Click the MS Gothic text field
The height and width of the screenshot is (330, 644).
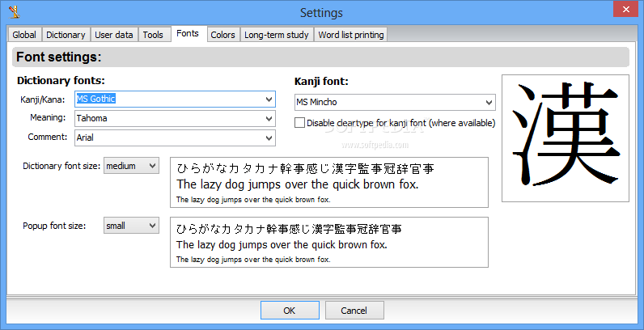(x=169, y=99)
